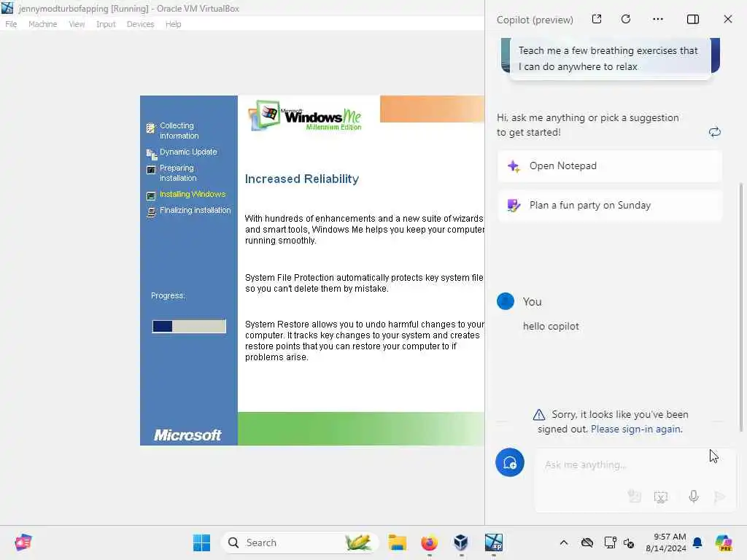Open VirtualBox File menu
747x560 pixels.
[11, 24]
